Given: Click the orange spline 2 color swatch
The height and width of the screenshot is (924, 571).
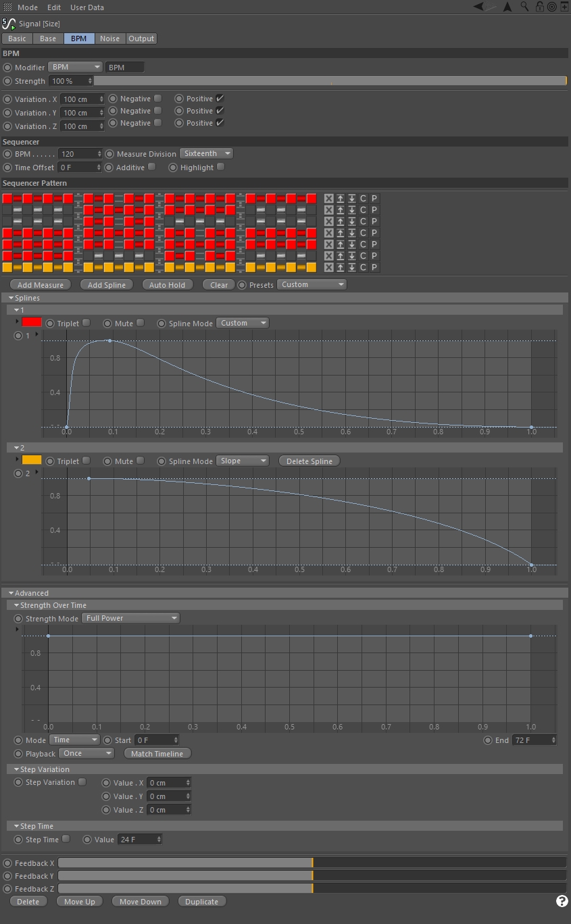Looking at the screenshot, I should pyautogui.click(x=32, y=461).
